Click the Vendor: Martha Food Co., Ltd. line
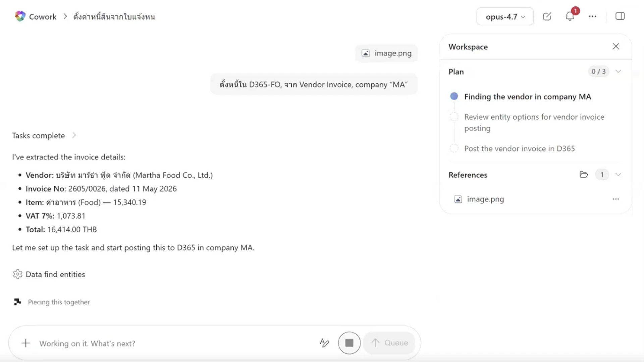This screenshot has height=362, width=644. click(x=119, y=175)
